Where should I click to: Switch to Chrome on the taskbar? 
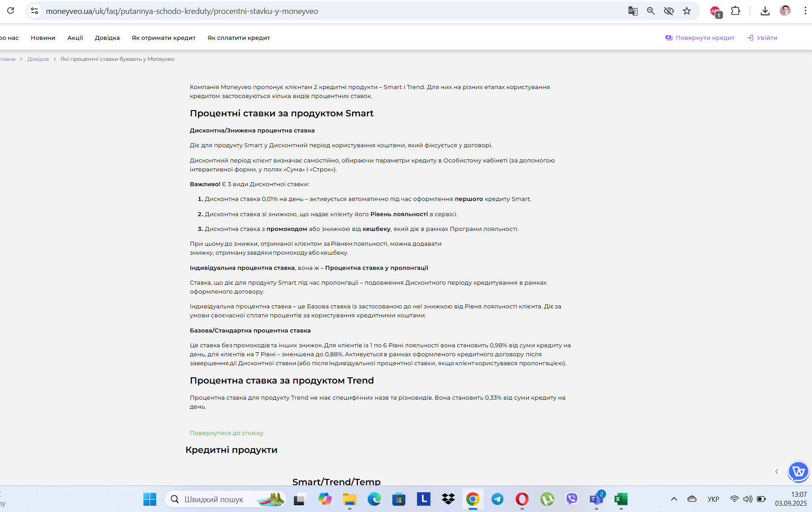click(473, 499)
